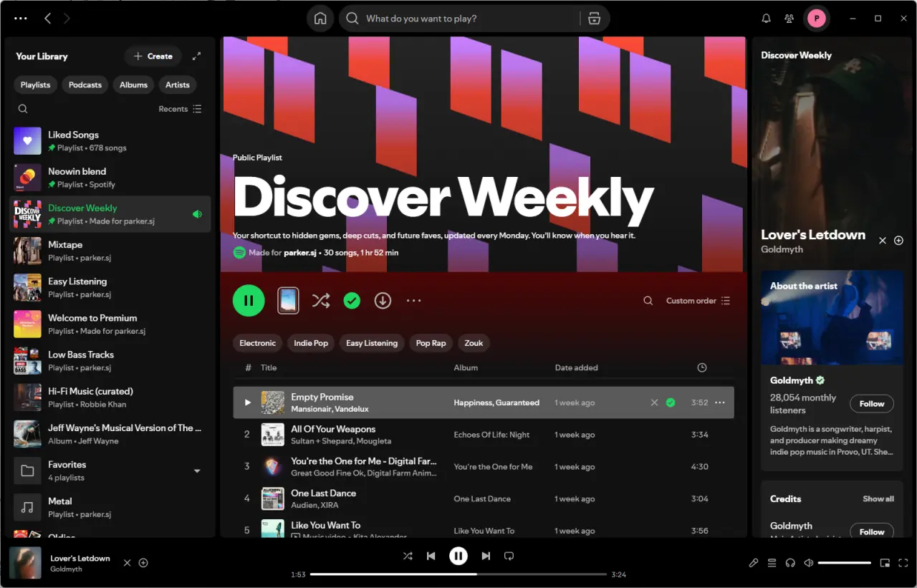This screenshot has width=917, height=588.
Task: Search inside the Discover Weekly playlist
Action: click(x=648, y=301)
